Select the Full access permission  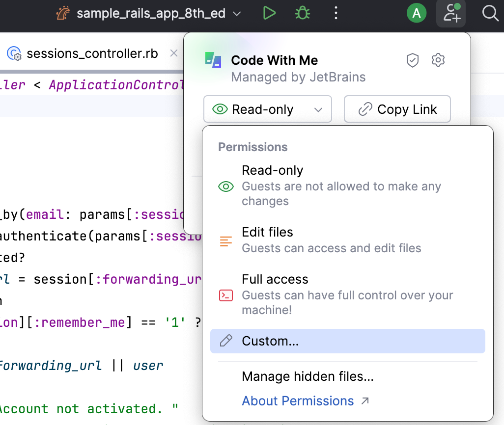275,279
